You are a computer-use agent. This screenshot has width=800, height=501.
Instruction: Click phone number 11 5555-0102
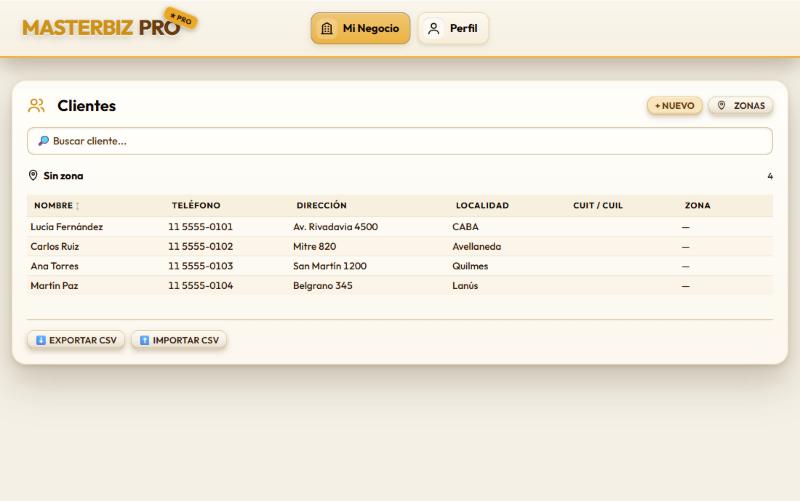point(201,246)
